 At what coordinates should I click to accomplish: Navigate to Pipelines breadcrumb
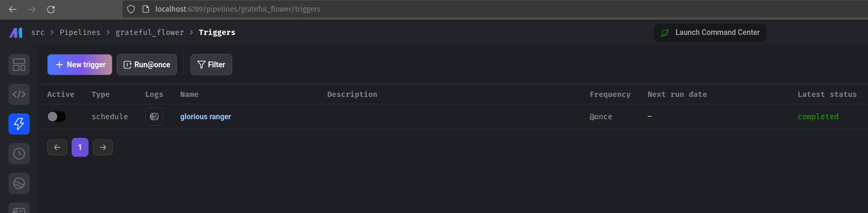(x=80, y=32)
